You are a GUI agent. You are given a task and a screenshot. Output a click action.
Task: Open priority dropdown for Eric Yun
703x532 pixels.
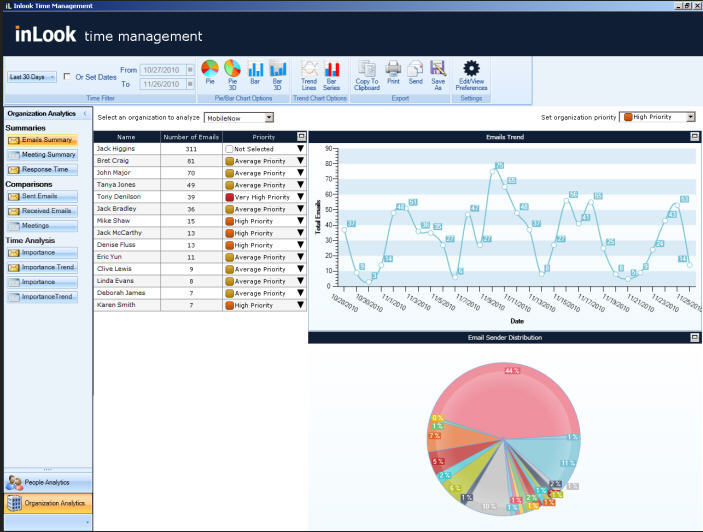(300, 257)
